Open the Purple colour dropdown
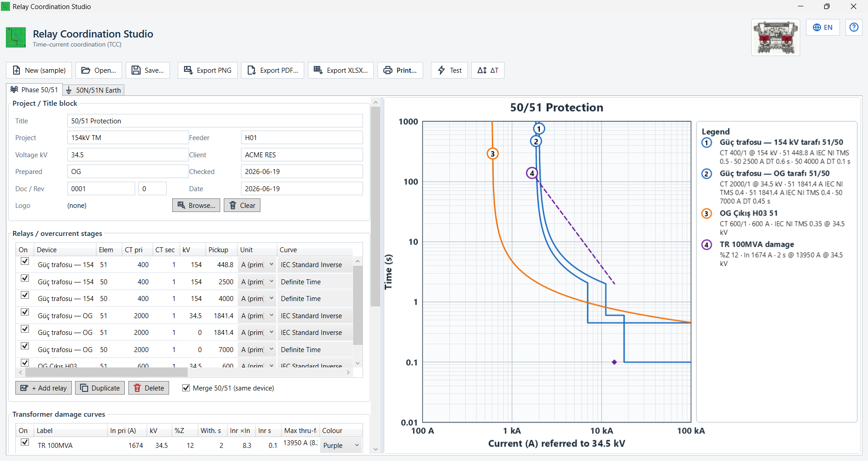868x461 pixels. tap(341, 445)
